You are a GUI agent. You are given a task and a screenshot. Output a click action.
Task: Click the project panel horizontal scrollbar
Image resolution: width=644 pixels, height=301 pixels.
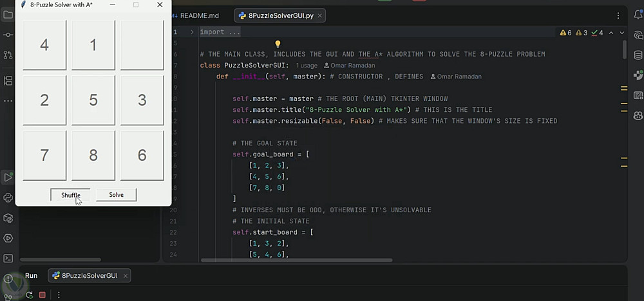tap(61, 260)
